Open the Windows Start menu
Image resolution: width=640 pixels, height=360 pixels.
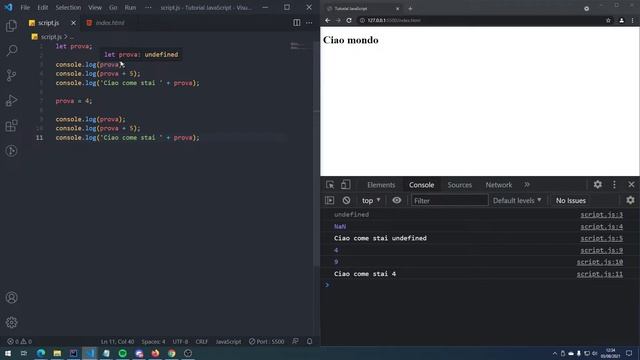click(8, 353)
